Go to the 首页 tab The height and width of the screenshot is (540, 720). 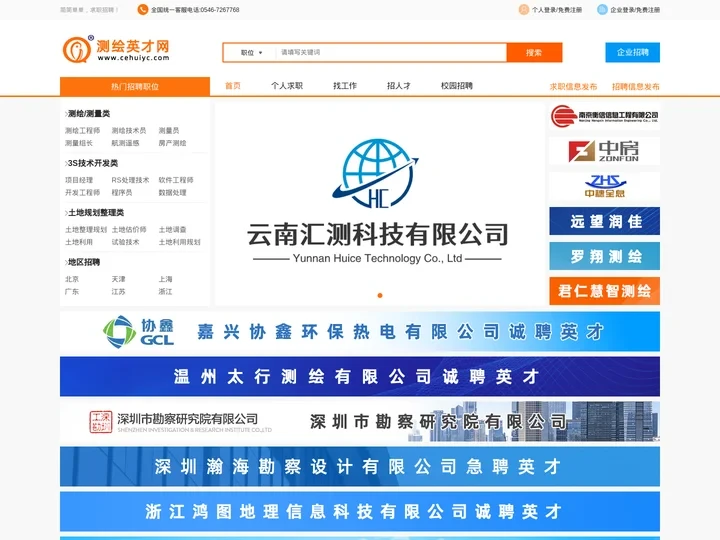233,86
